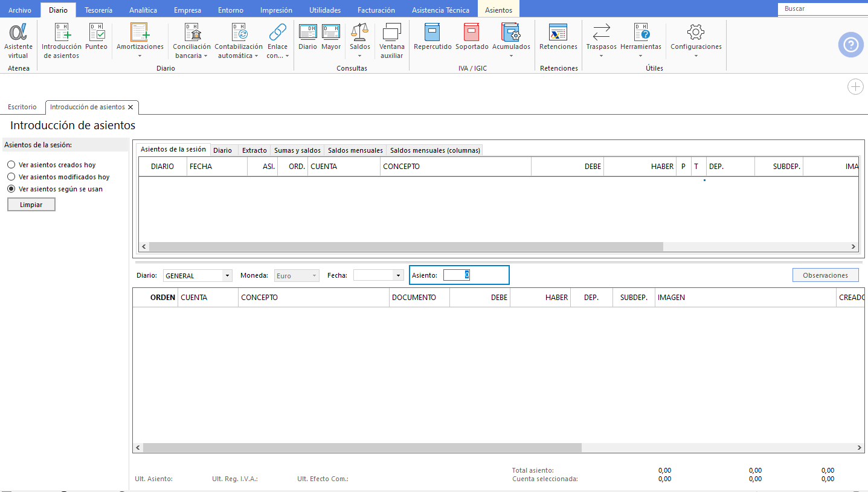
Task: Click the CONCEPTO header in upper grid
Action: click(x=455, y=167)
